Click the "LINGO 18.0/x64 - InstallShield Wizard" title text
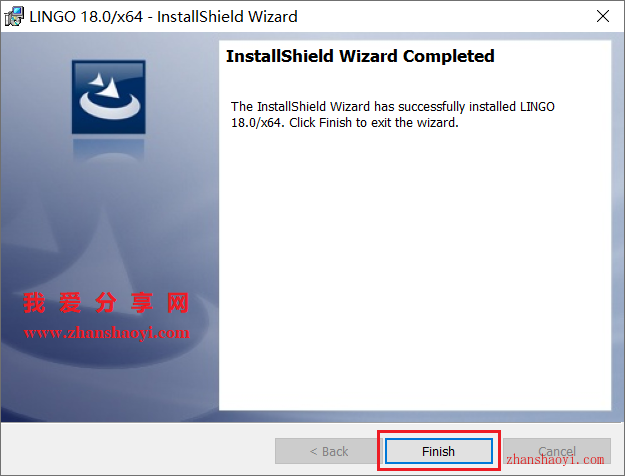Image resolution: width=625 pixels, height=476 pixels. pyautogui.click(x=163, y=17)
